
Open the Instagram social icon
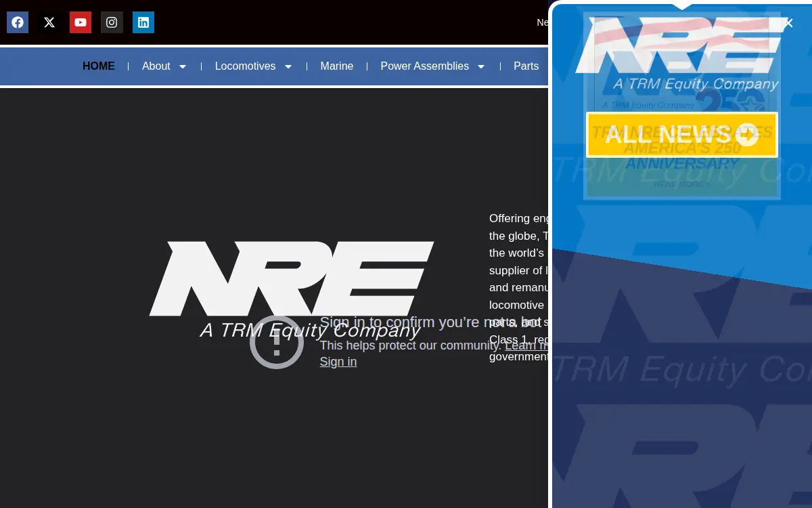coord(112,22)
